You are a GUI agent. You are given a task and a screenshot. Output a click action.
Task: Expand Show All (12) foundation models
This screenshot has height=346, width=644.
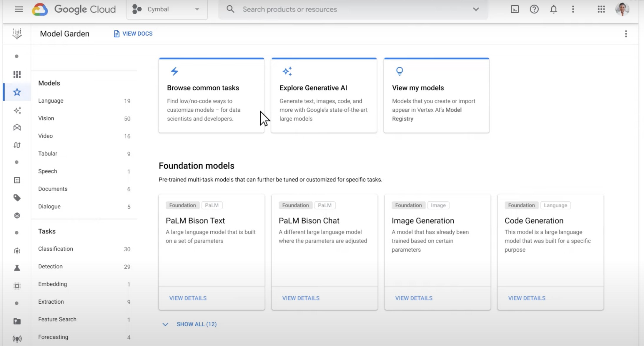tap(196, 324)
